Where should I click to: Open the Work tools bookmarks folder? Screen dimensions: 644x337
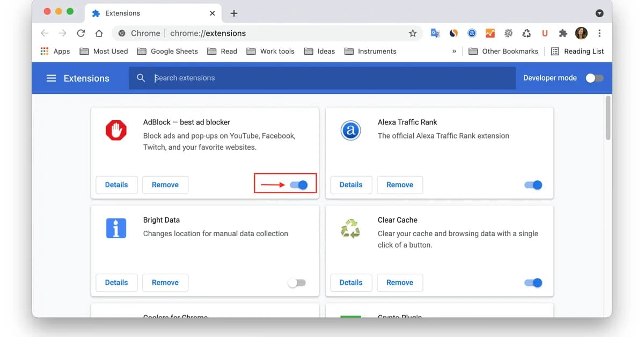270,52
